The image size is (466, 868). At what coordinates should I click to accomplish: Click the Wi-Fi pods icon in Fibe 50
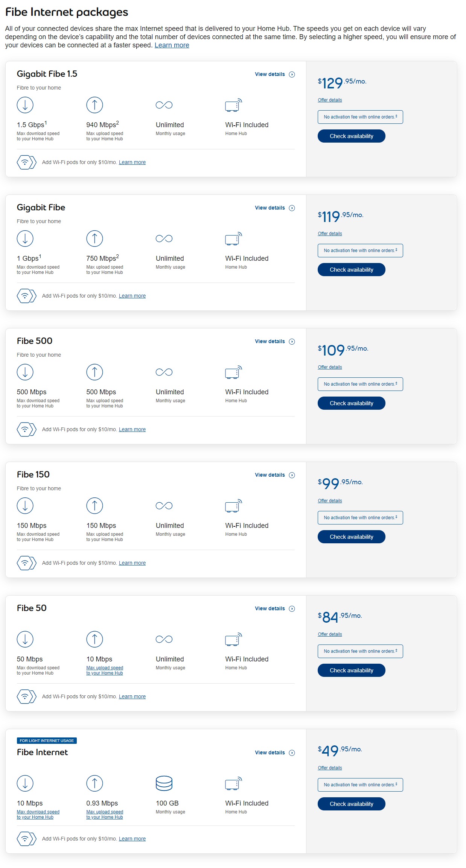[x=26, y=696]
